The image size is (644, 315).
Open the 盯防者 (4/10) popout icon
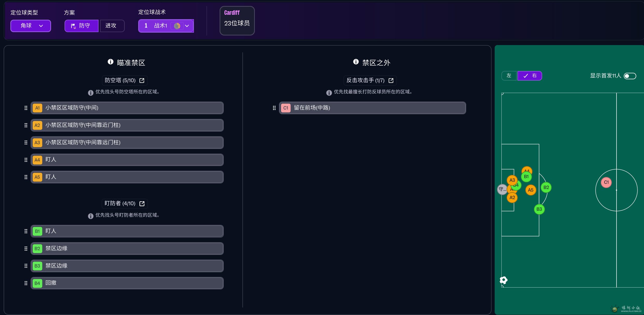pyautogui.click(x=142, y=204)
